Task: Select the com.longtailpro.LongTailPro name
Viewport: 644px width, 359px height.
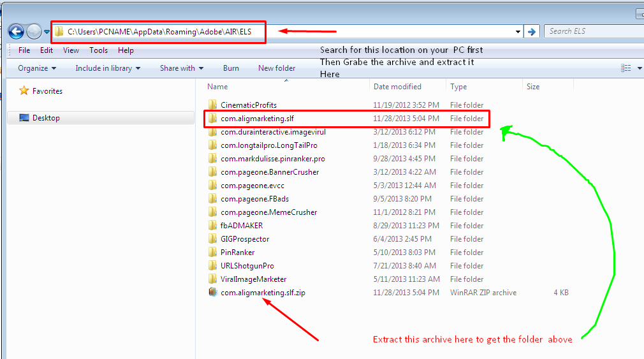Action: click(x=269, y=145)
